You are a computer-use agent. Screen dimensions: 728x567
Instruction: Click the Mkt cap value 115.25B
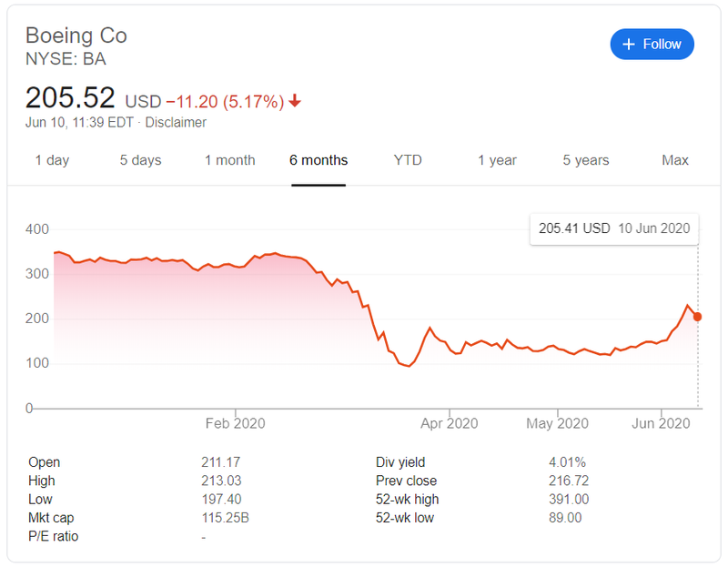tap(224, 518)
